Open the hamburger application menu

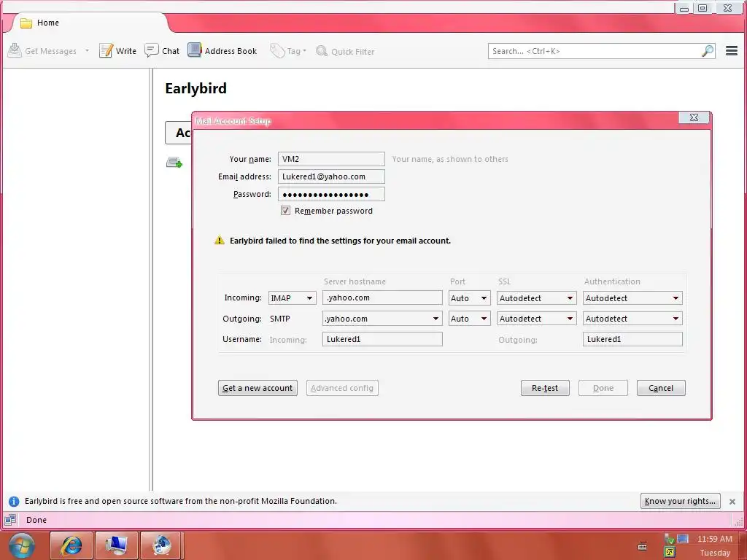coord(731,50)
